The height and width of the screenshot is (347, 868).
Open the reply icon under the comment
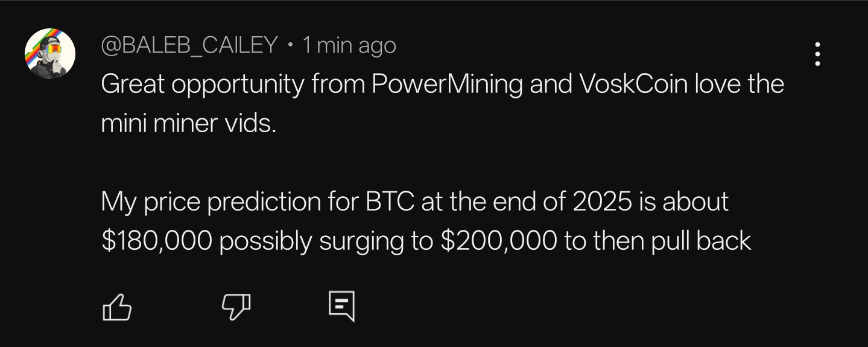[341, 307]
